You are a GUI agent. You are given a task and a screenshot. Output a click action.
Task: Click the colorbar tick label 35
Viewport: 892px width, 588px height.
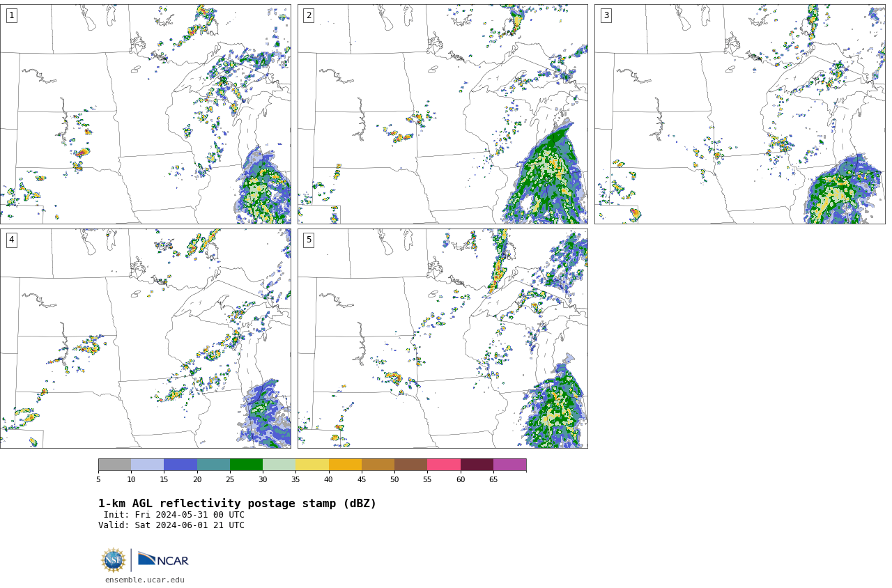295,479
